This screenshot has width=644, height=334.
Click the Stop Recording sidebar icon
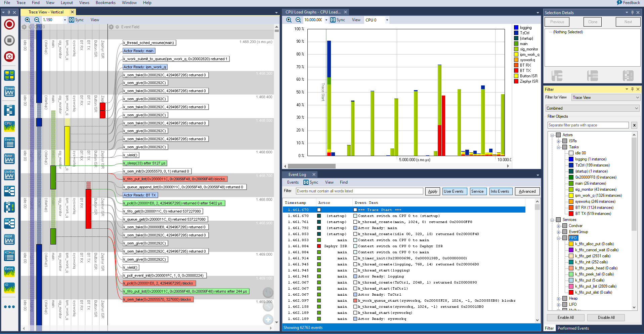click(x=9, y=40)
